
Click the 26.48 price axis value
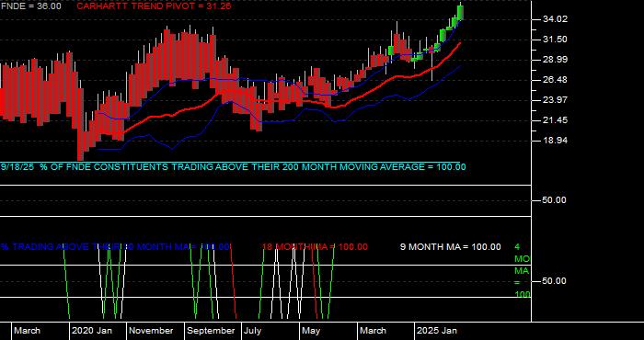tap(556, 80)
